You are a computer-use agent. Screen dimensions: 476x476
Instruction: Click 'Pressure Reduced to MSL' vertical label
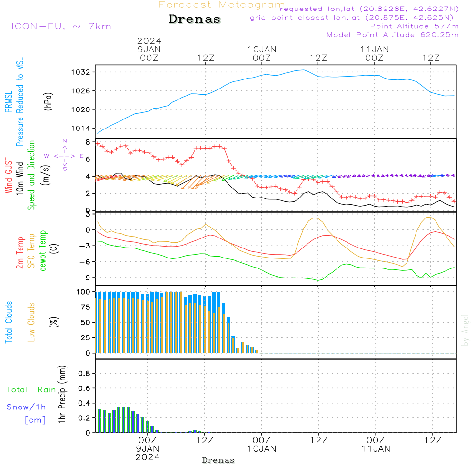pyautogui.click(x=20, y=102)
